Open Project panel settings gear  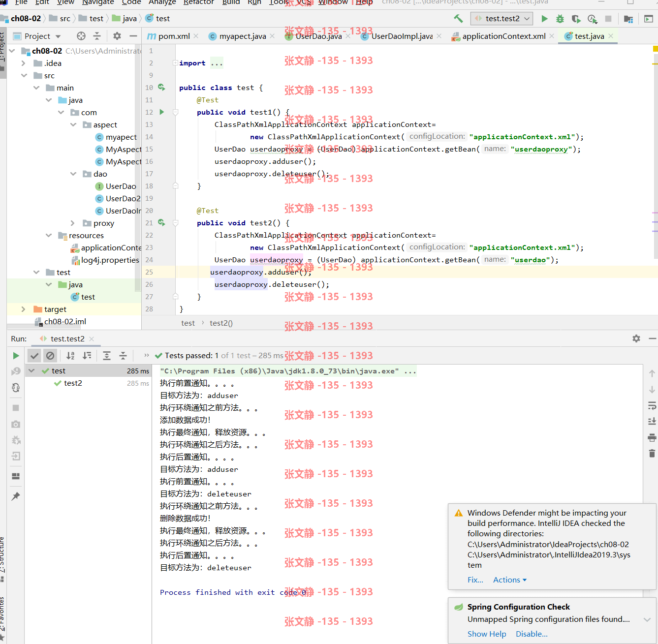[x=117, y=36]
